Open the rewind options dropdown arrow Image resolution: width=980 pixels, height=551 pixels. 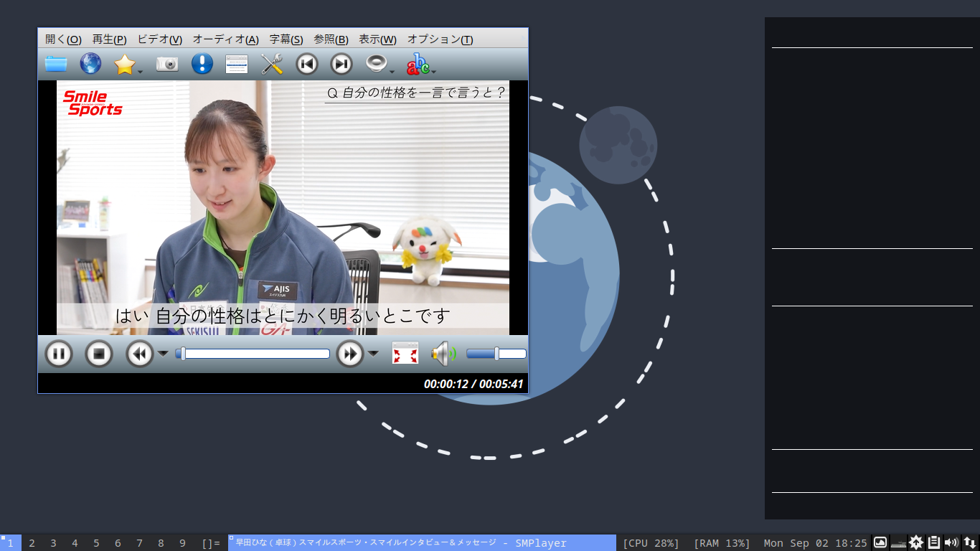[163, 353]
